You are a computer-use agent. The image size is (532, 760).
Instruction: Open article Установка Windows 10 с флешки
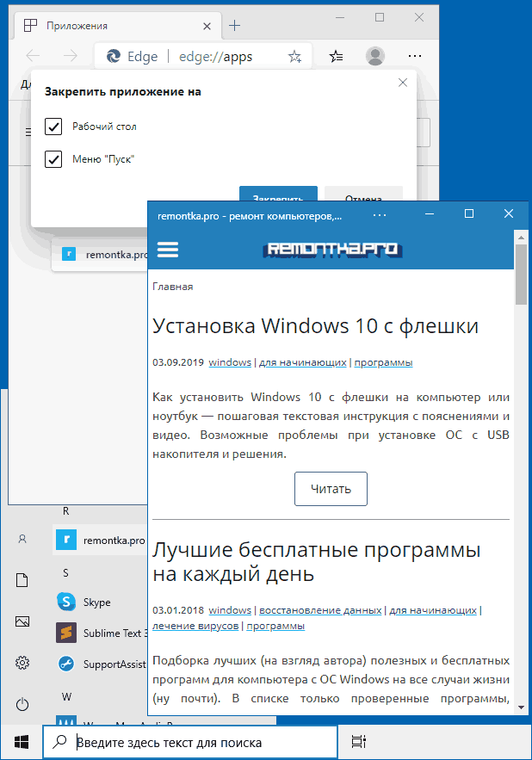click(315, 325)
